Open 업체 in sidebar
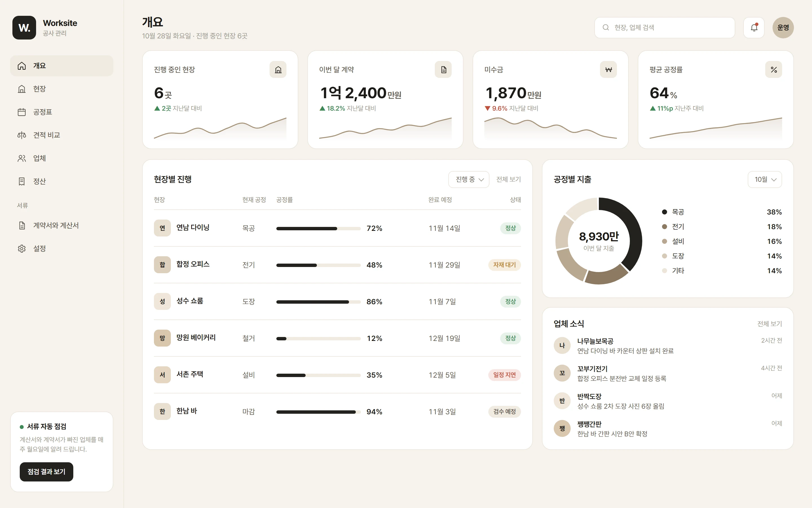The image size is (812, 508). pyautogui.click(x=62, y=158)
